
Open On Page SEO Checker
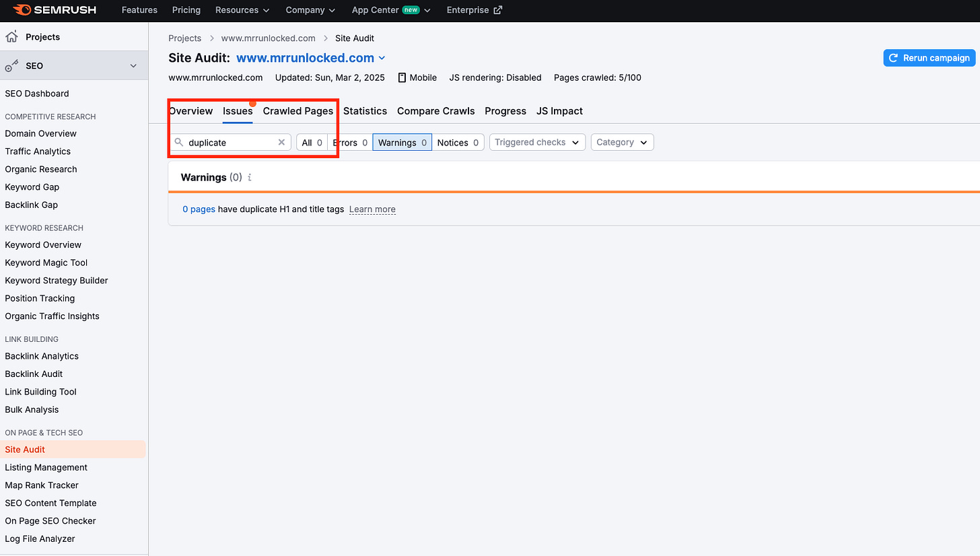coord(50,521)
